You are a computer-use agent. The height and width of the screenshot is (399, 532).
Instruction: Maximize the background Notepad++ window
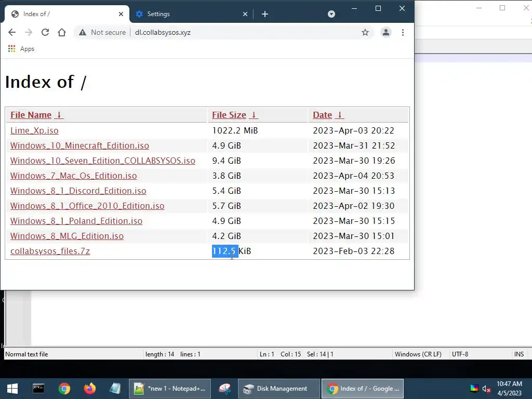(502, 8)
